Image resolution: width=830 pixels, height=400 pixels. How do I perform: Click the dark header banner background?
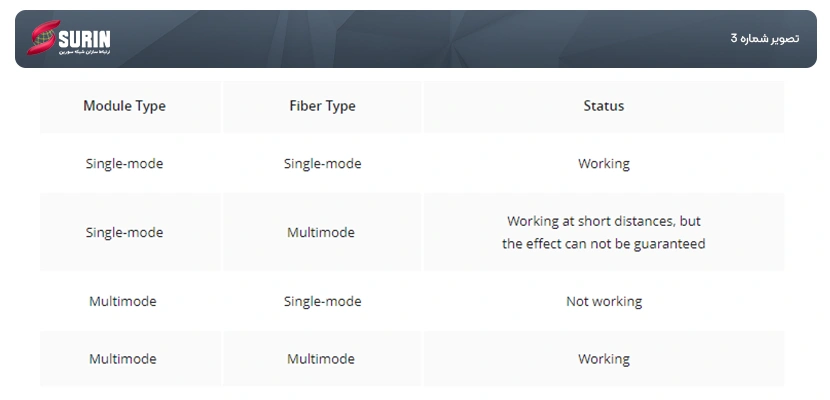pyautogui.click(x=416, y=39)
